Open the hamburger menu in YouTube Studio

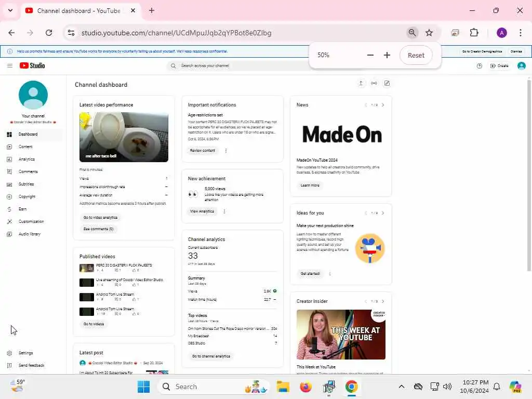coord(10,65)
